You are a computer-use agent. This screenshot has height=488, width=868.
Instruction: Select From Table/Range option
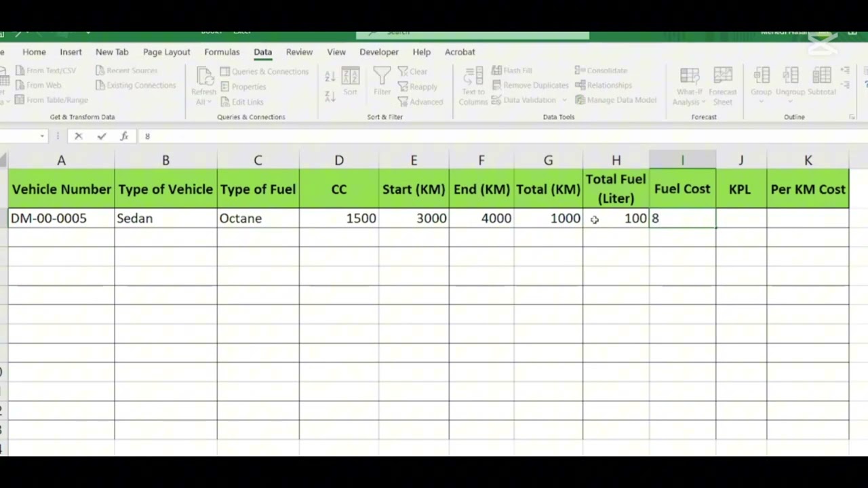(x=52, y=100)
